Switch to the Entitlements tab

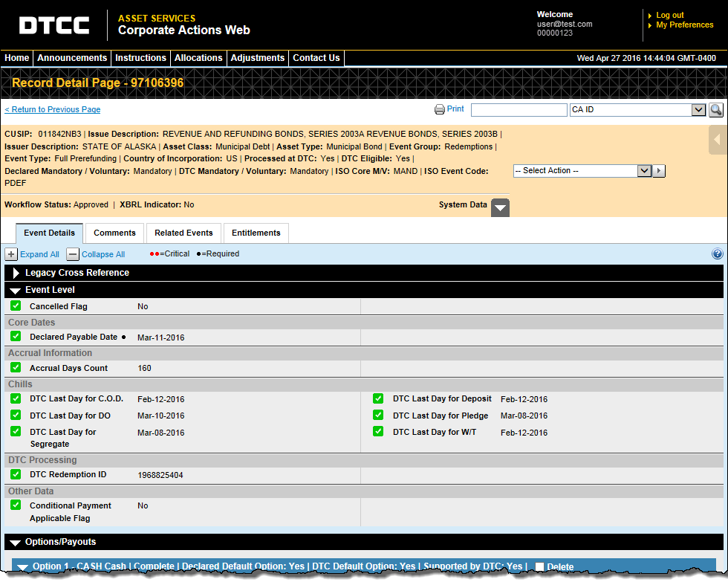pyautogui.click(x=256, y=233)
